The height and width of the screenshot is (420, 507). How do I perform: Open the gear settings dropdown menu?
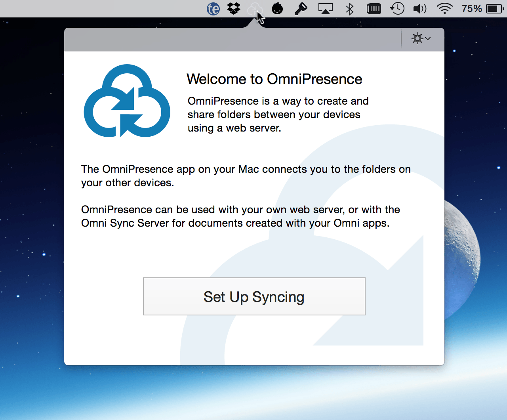point(421,38)
